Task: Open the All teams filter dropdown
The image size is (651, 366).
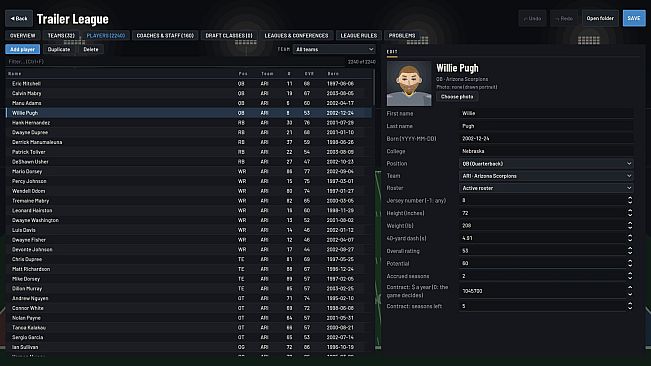Action: coord(334,49)
